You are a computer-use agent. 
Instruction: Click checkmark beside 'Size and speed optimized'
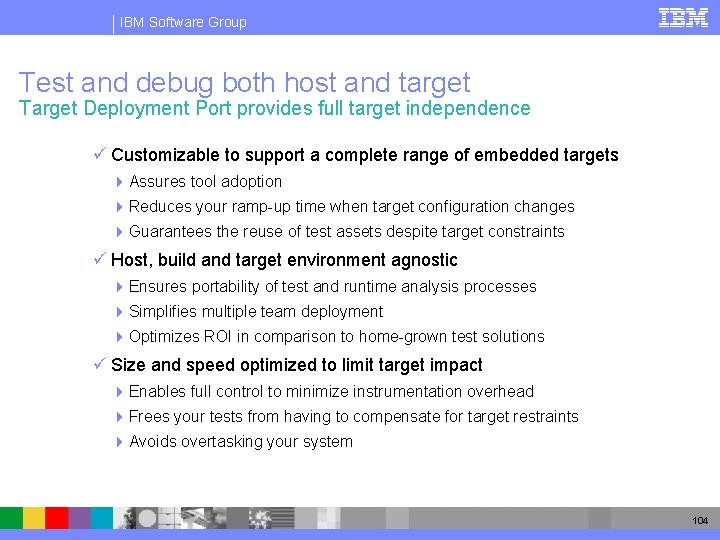[x=99, y=364]
